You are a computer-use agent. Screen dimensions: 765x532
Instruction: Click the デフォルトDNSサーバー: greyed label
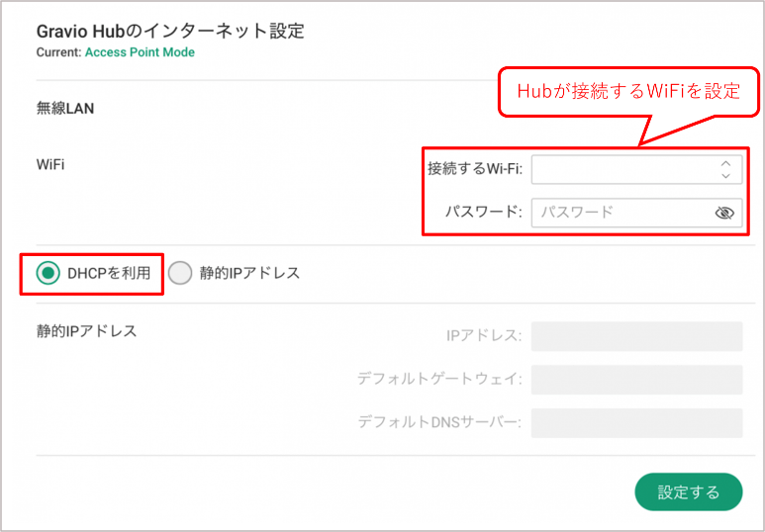(x=439, y=422)
